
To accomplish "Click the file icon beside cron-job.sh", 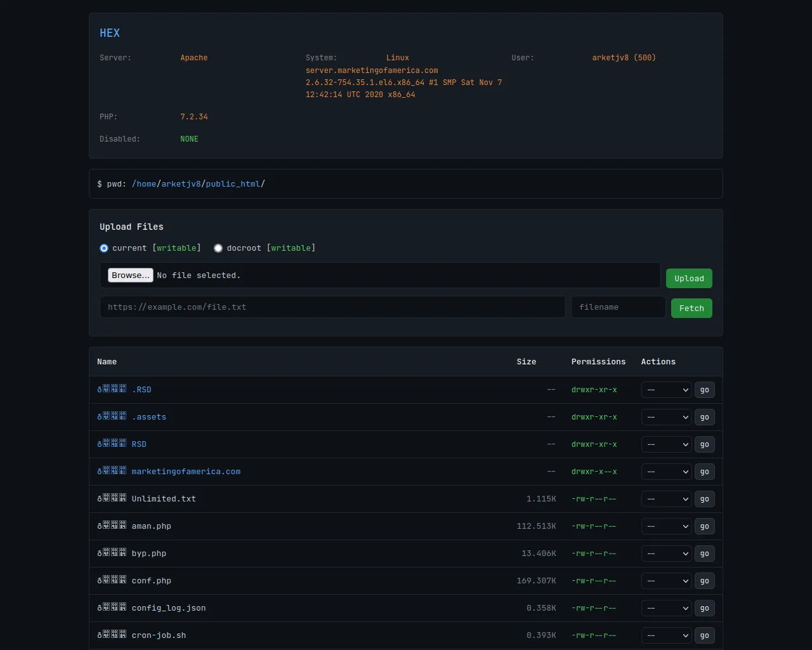I will click(112, 635).
